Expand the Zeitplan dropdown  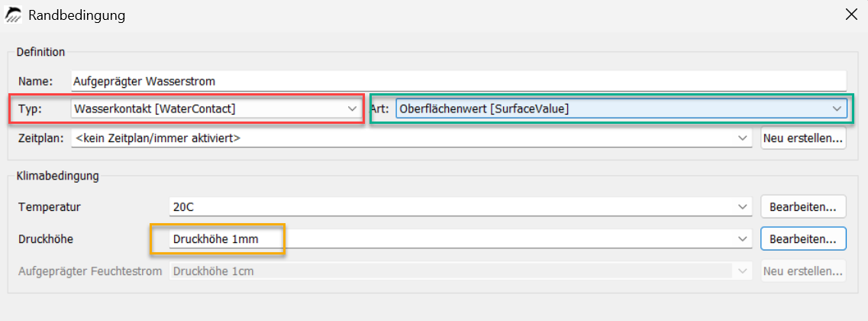[x=411, y=138]
